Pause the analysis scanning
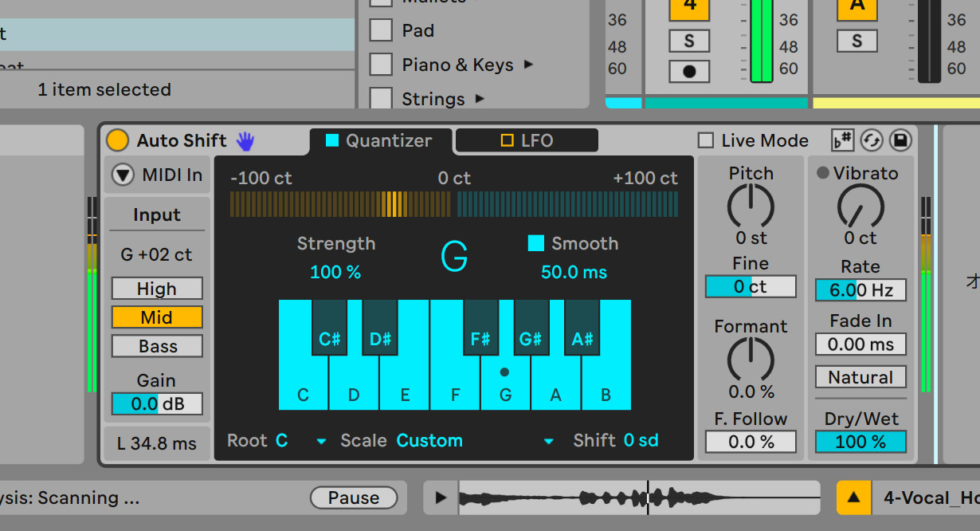This screenshot has width=980, height=531. 354,498
